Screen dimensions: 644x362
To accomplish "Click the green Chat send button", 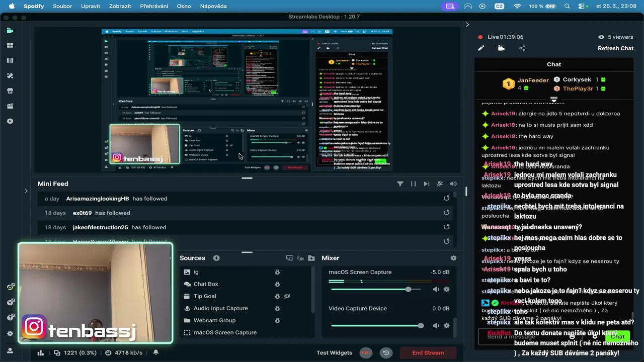I will [618, 337].
